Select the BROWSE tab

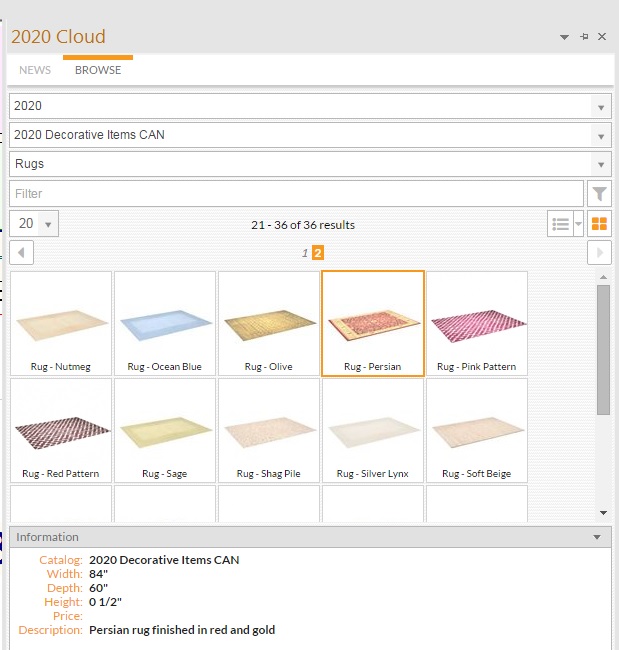coord(98,70)
